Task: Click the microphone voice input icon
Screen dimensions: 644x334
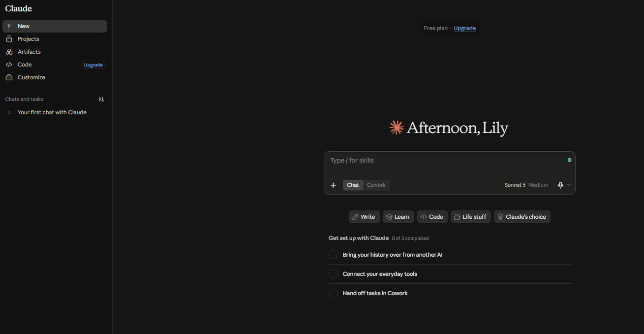Action: 560,185
